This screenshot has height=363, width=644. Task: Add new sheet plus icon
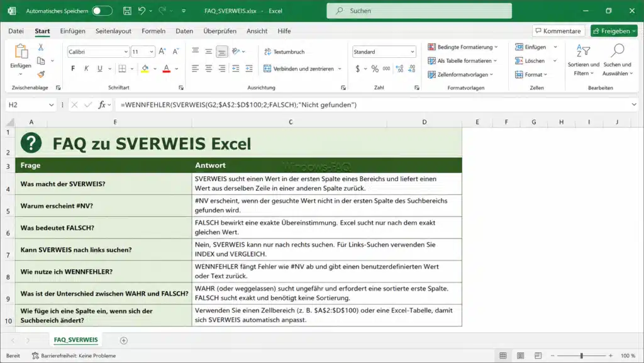point(124,340)
